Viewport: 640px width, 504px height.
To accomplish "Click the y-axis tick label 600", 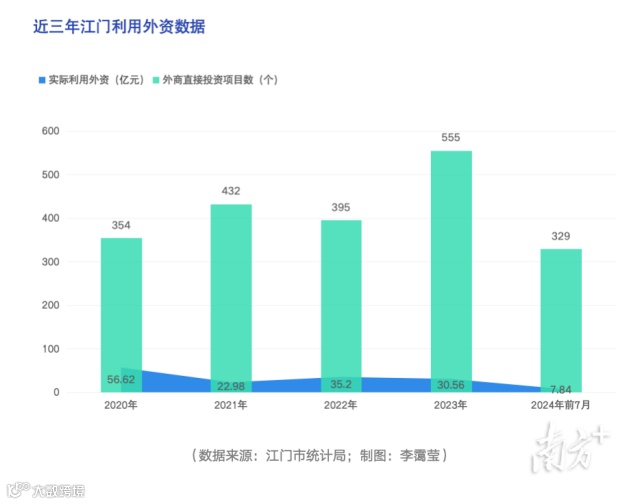I will coord(51,131).
